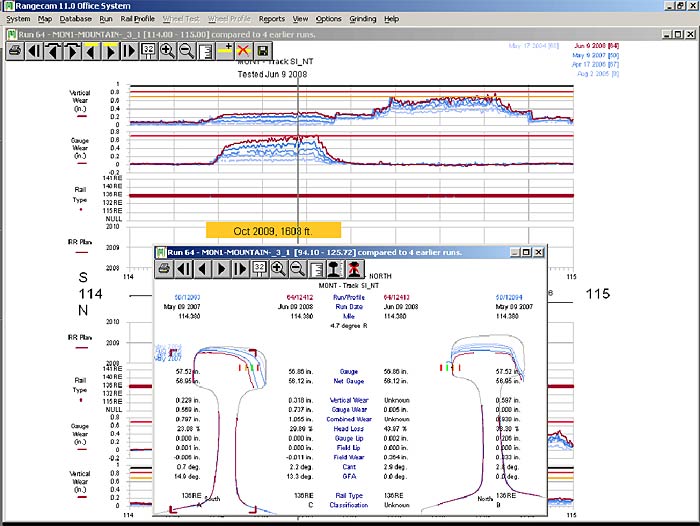Click the Rangecam app icon in main title bar
Image resolution: width=700 pixels, height=526 pixels.
click(x=9, y=6)
